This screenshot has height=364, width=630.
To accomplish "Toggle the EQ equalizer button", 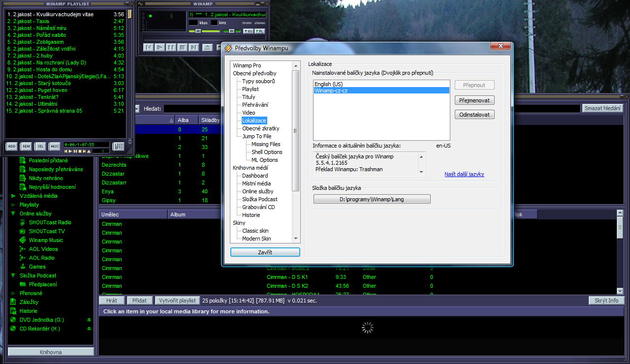I will [x=248, y=31].
